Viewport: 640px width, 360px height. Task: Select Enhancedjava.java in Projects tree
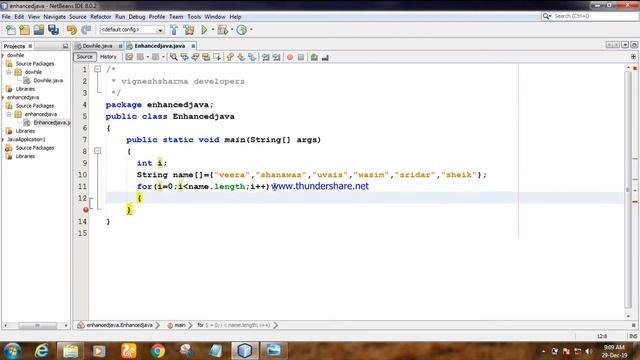tap(52, 122)
